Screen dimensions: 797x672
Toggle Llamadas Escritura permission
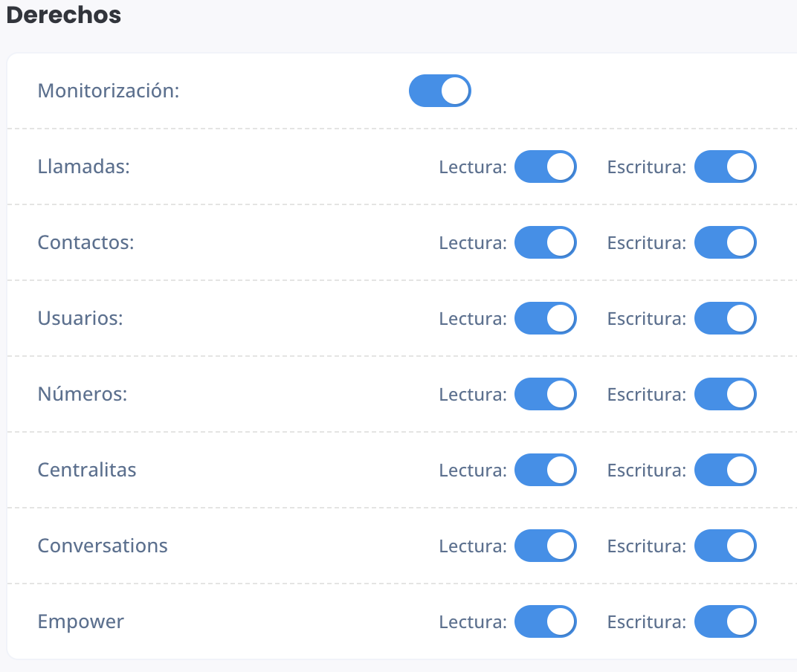pyautogui.click(x=726, y=167)
